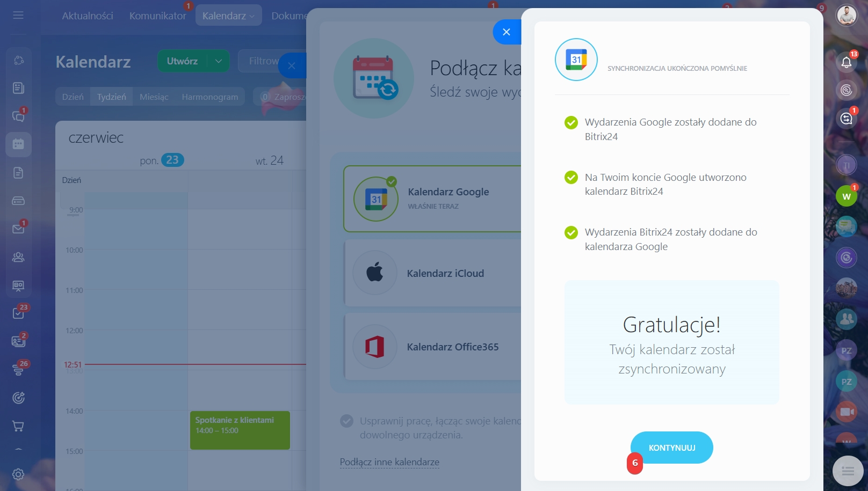The height and width of the screenshot is (491, 868).
Task: Open the shopping cart icon in sidebar
Action: pyautogui.click(x=18, y=426)
